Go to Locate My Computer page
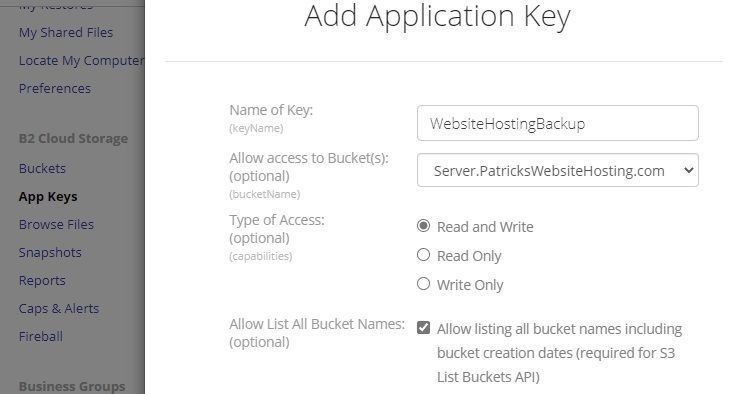Screen dimensions: 738x394 click(81, 61)
